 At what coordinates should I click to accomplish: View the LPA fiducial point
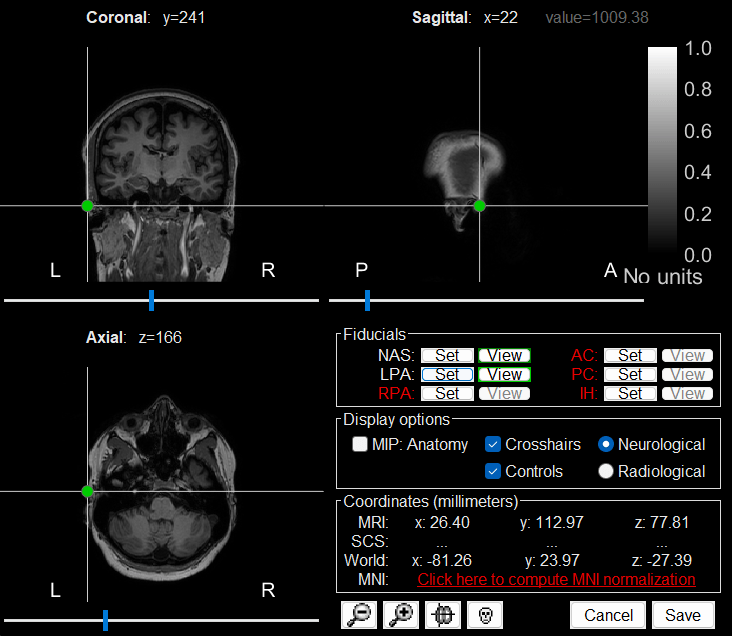click(504, 374)
